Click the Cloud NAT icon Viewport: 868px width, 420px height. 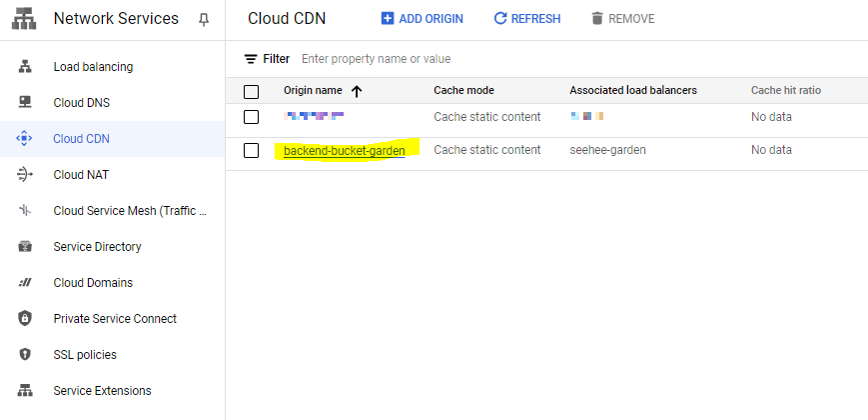[x=25, y=175]
